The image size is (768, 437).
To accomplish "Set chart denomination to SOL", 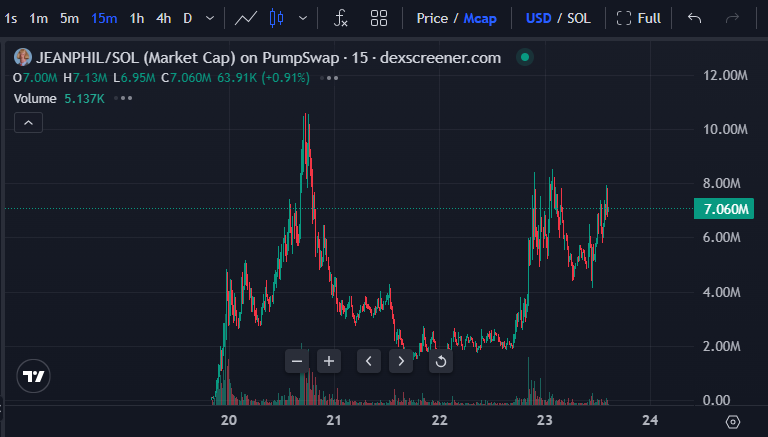I will click(x=578, y=19).
